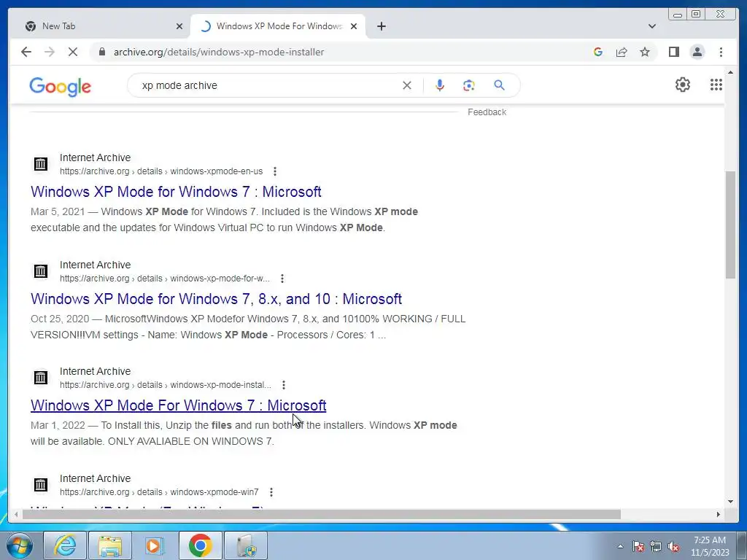This screenshot has height=560, width=747.
Task: Click the Internet Archive favicon of windows-xp-mode-for-w... result
Action: pyautogui.click(x=41, y=271)
